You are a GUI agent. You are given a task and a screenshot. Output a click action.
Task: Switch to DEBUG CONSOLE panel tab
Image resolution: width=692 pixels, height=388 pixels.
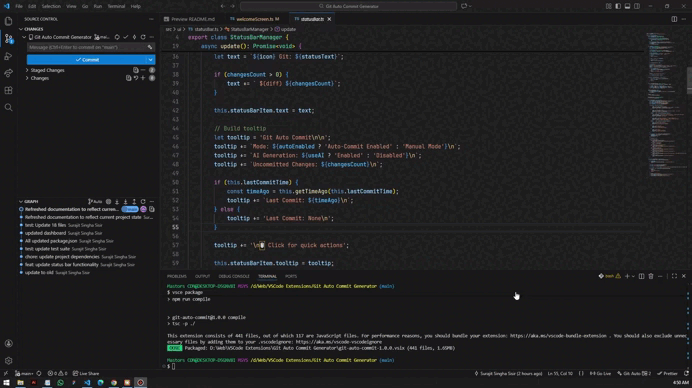click(x=234, y=276)
